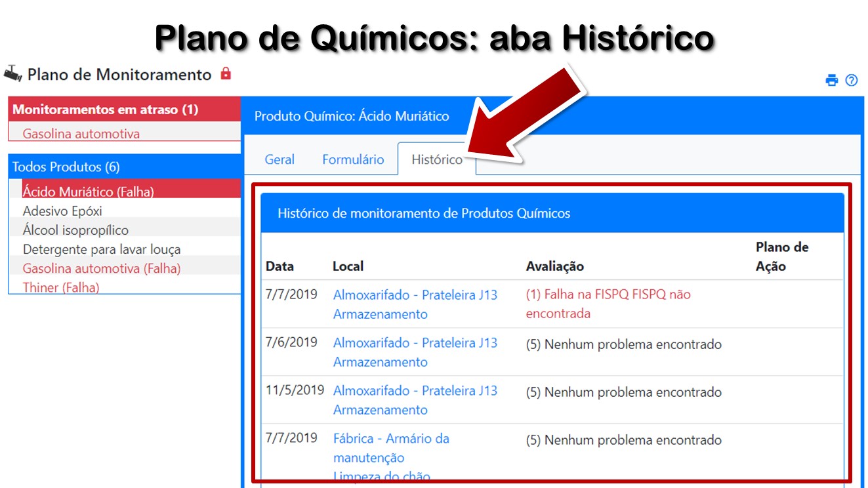The height and width of the screenshot is (488, 868).
Task: Click the 7/6/2019 date cell
Action: [x=291, y=342]
